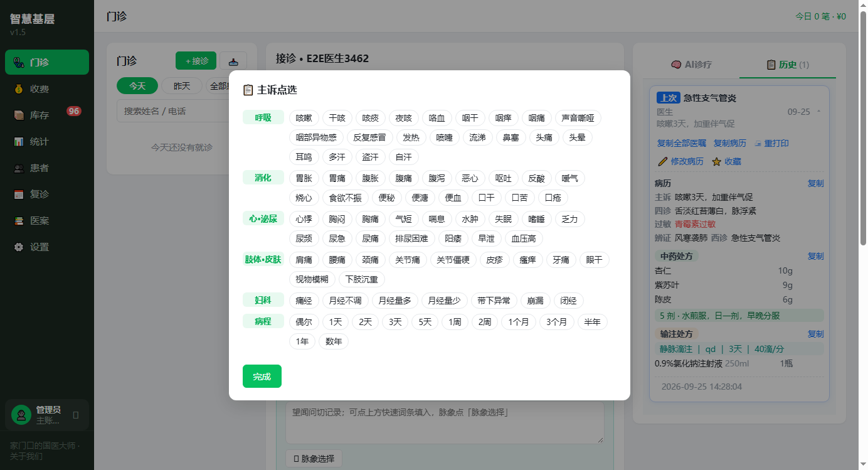Select 统计 from the sidebar
This screenshot has width=868, height=470.
[x=47, y=141]
